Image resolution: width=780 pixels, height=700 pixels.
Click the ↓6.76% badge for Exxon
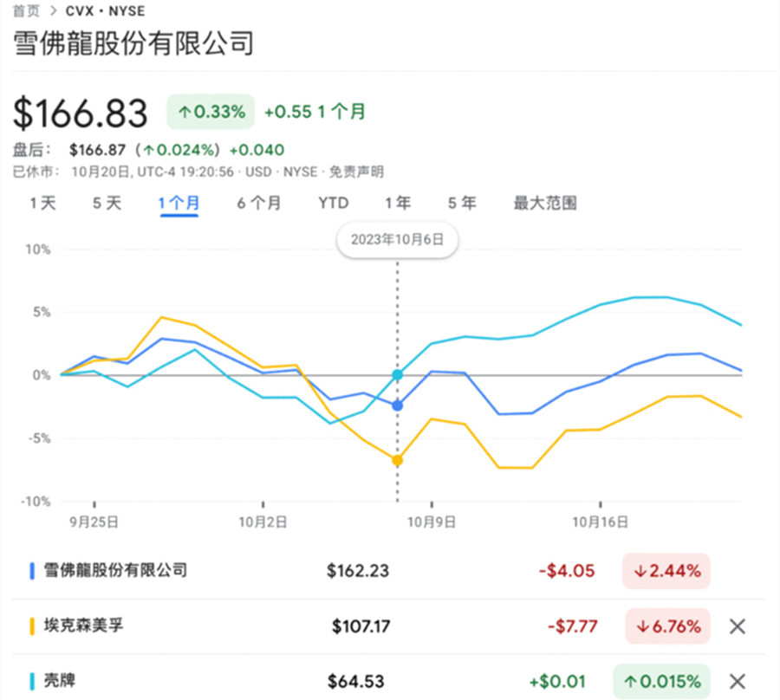(667, 625)
